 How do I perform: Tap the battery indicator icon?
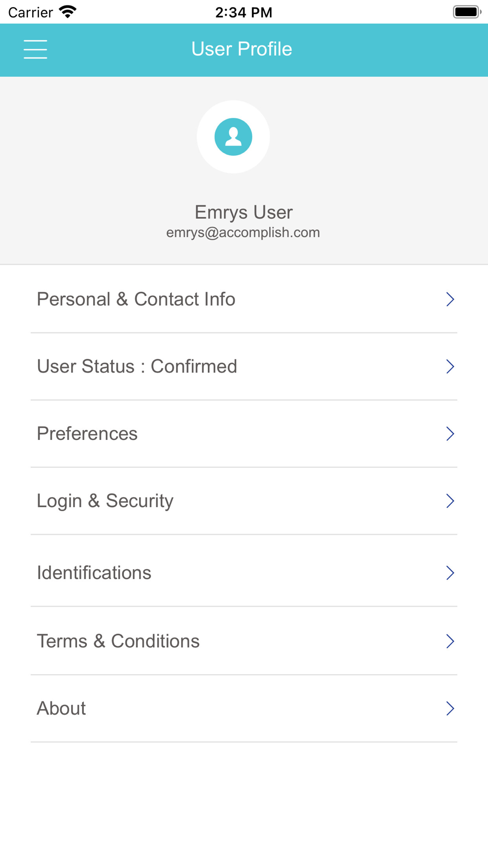[x=467, y=12]
